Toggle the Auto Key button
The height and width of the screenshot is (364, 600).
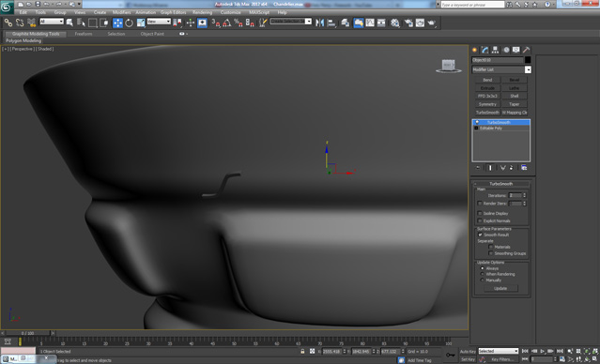(x=468, y=352)
